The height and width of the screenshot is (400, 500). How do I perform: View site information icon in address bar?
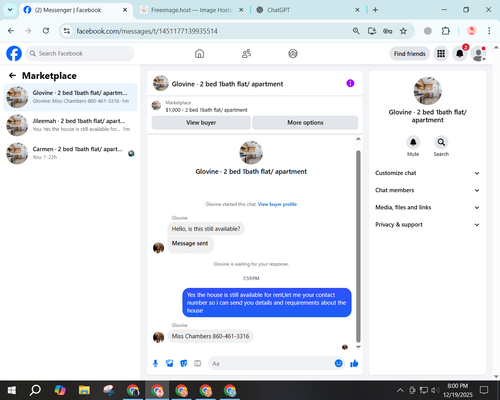(x=67, y=31)
